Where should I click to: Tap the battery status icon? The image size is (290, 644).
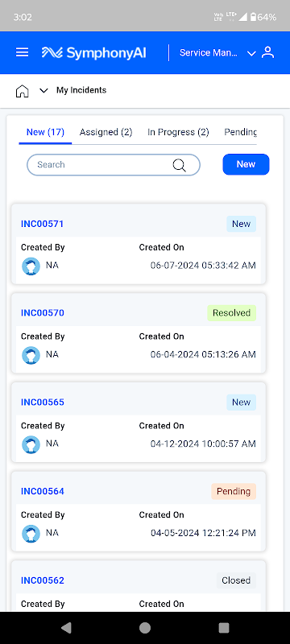pos(254,17)
